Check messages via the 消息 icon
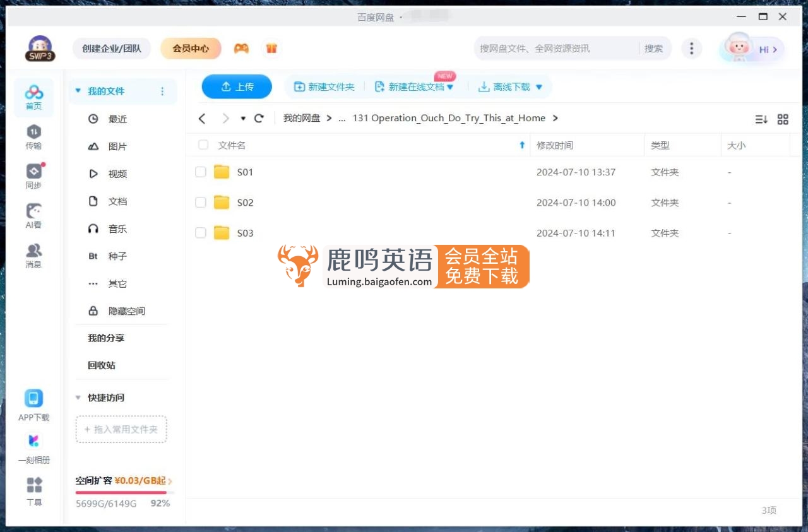This screenshot has height=532, width=808. point(33,255)
